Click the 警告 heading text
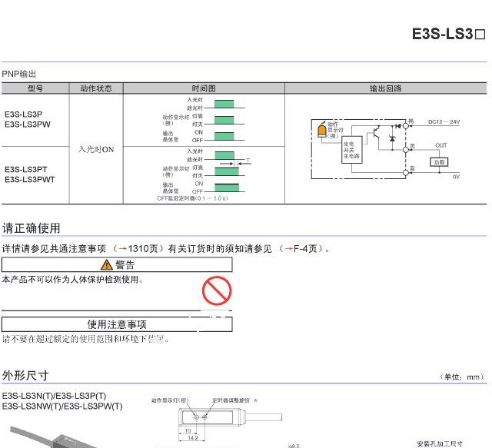This screenshot has width=492, height=448. (125, 265)
